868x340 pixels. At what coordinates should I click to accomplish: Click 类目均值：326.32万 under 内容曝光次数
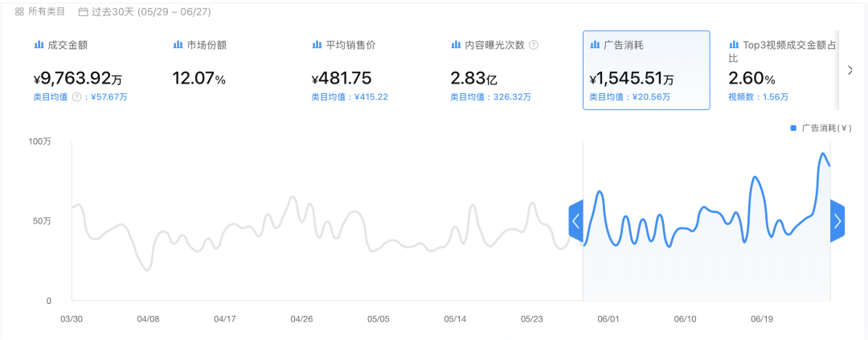click(x=490, y=97)
